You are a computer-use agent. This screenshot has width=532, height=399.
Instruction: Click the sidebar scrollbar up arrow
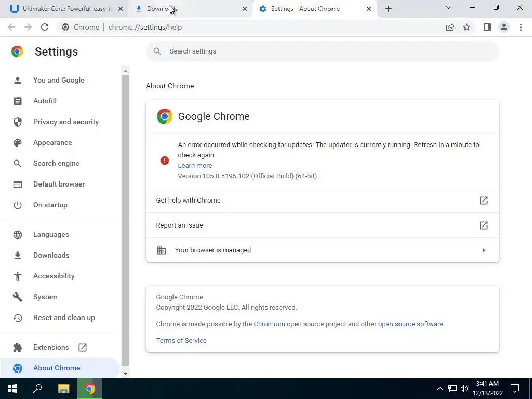pos(126,71)
